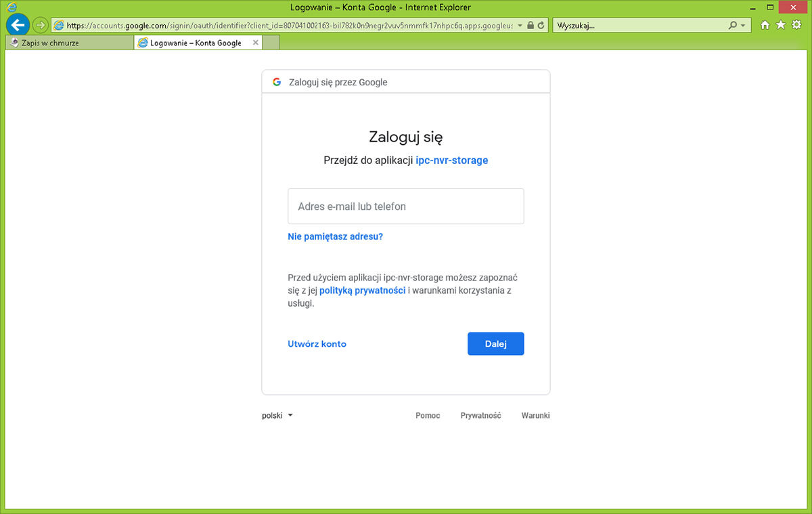Click the magnifier search icon in search box
Screen dimensions: 812x514
[733, 25]
